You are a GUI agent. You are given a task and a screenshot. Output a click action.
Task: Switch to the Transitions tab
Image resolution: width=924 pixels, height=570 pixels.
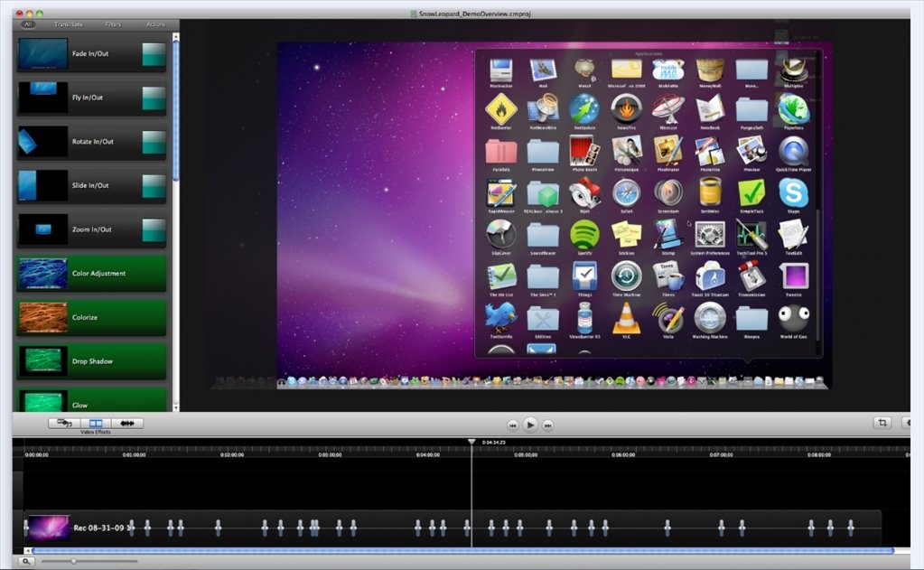click(x=69, y=24)
